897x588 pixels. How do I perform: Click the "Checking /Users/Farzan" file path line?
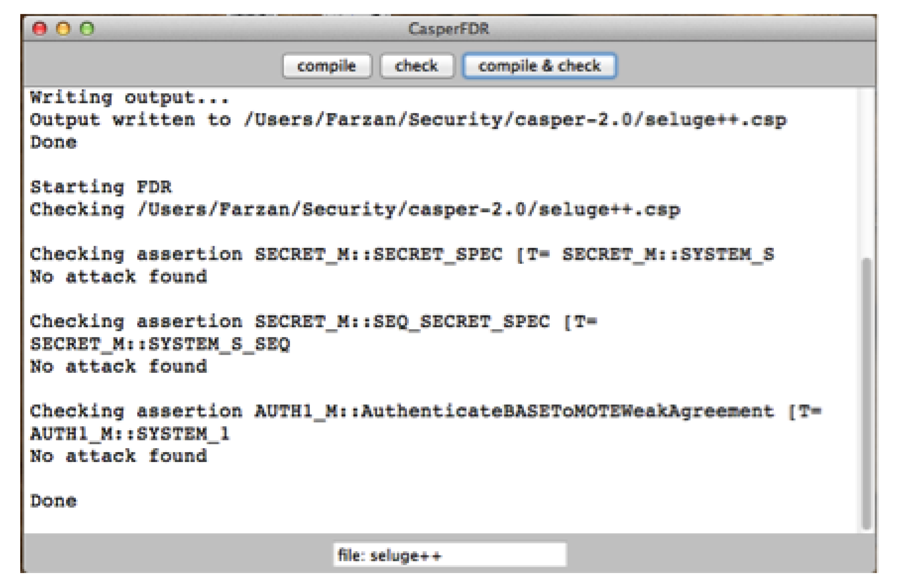(x=355, y=210)
